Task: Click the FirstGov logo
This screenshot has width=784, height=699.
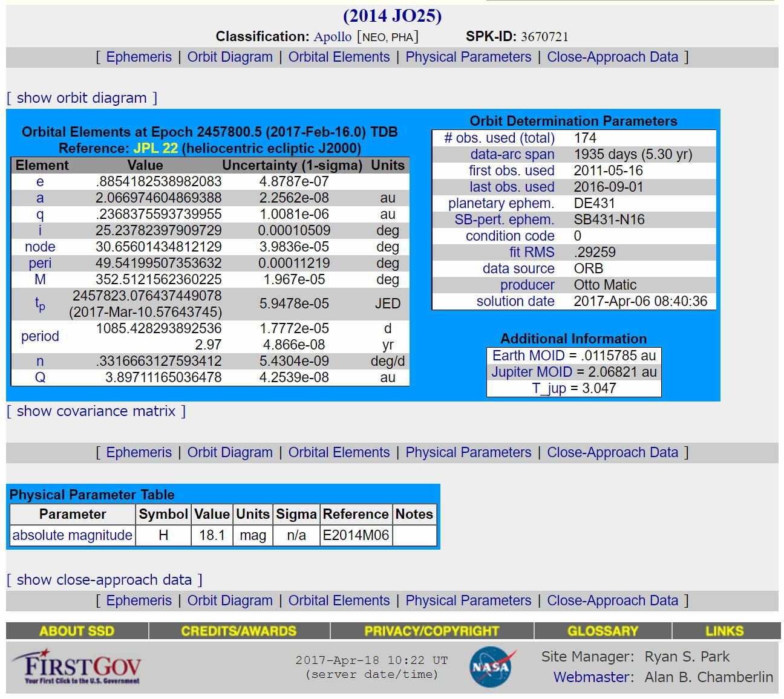Action: click(x=77, y=666)
